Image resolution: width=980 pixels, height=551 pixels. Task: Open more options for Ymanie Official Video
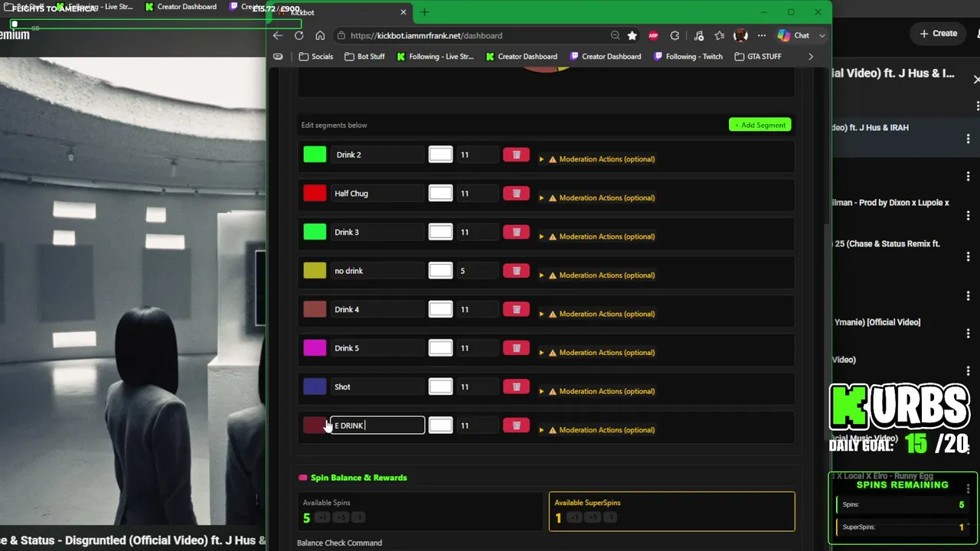pyautogui.click(x=968, y=334)
